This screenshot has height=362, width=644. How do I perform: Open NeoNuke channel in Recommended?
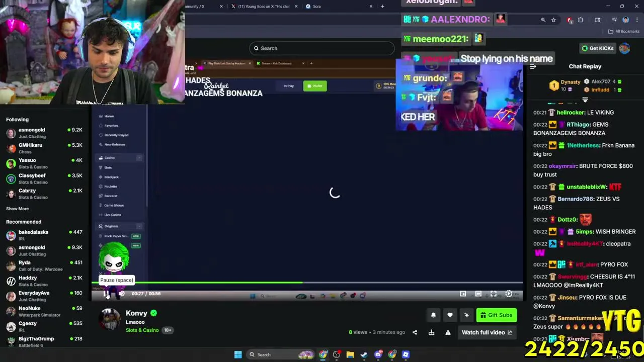click(44, 311)
